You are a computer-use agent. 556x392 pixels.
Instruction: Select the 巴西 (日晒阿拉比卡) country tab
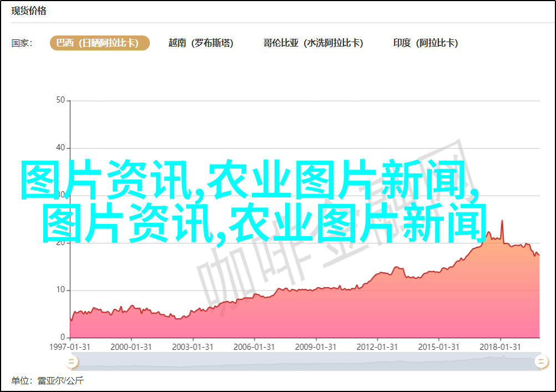(x=100, y=43)
